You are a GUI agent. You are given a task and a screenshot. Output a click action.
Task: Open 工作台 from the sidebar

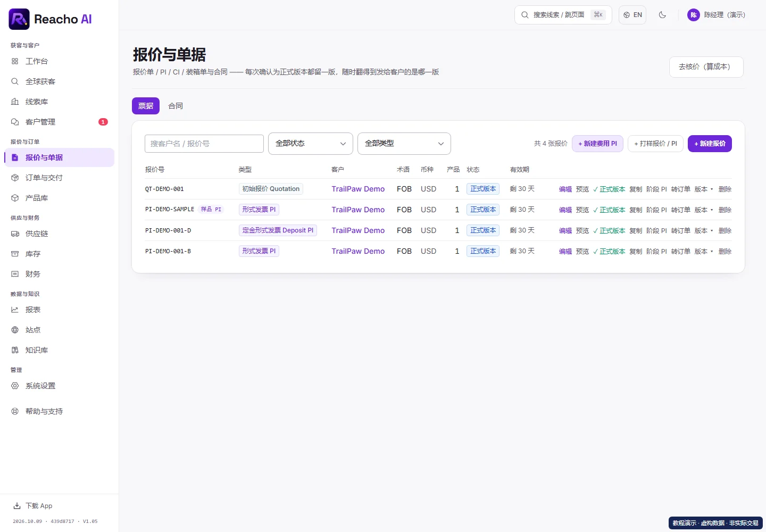click(x=59, y=61)
